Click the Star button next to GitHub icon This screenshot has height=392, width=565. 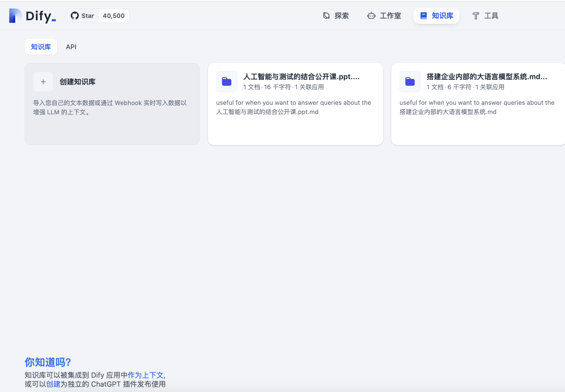tap(87, 15)
